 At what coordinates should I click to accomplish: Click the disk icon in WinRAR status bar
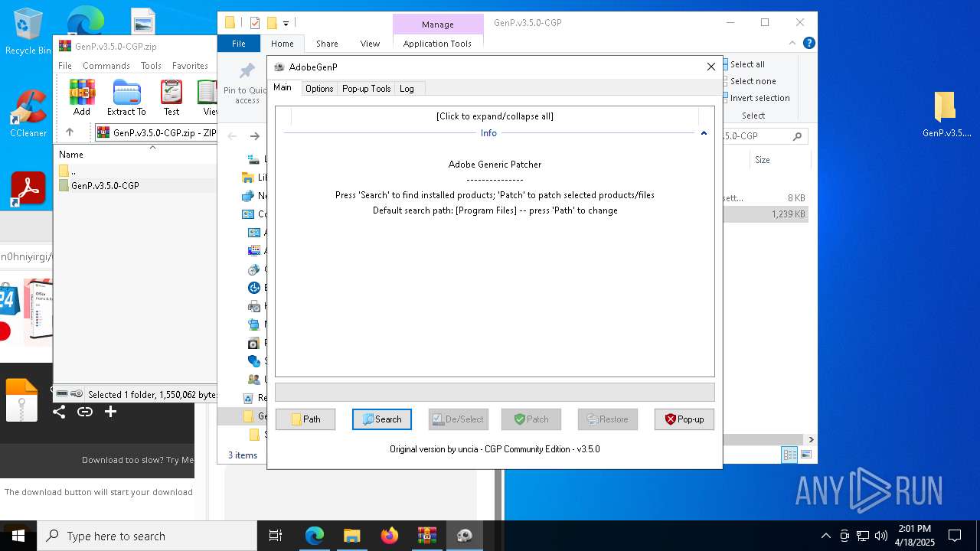pyautogui.click(x=62, y=393)
